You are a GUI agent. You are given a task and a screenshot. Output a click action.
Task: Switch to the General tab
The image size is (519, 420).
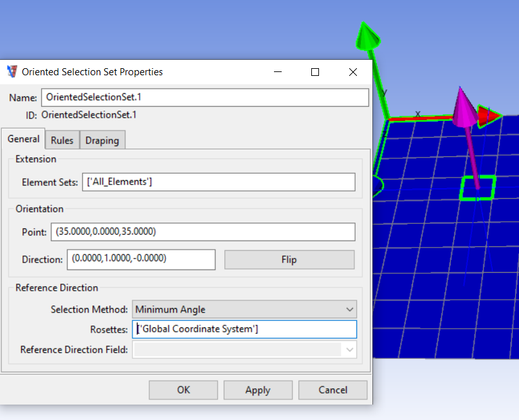coord(24,139)
